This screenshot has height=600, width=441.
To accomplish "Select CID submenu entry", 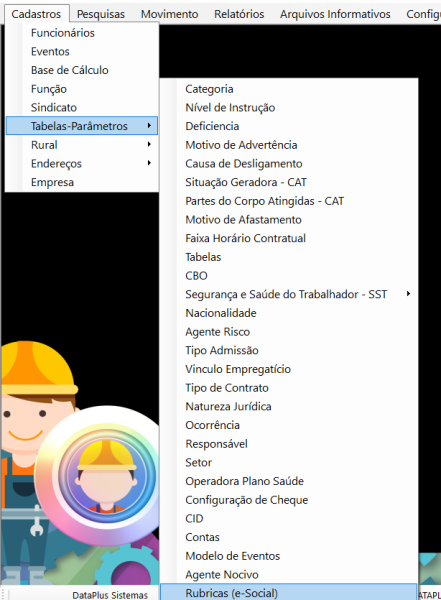I will click(x=289, y=518).
